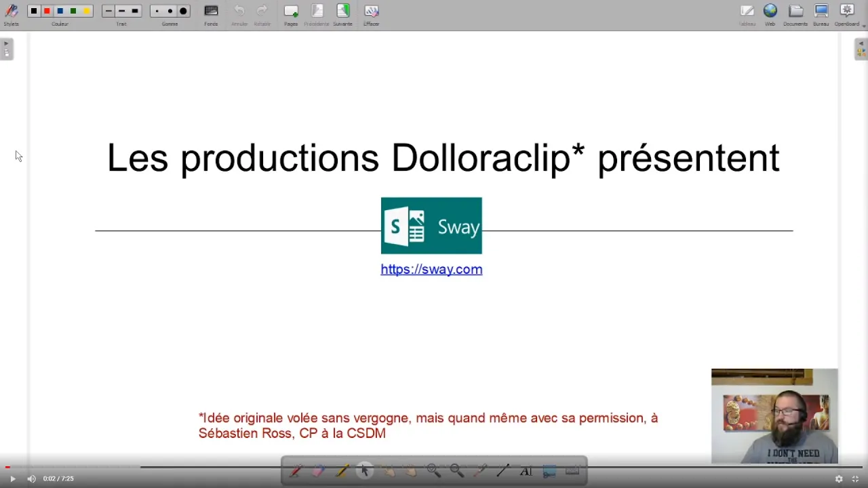868x488 pixels.
Task: Select the Eraser tool in stylus palette
Action: [319, 470]
